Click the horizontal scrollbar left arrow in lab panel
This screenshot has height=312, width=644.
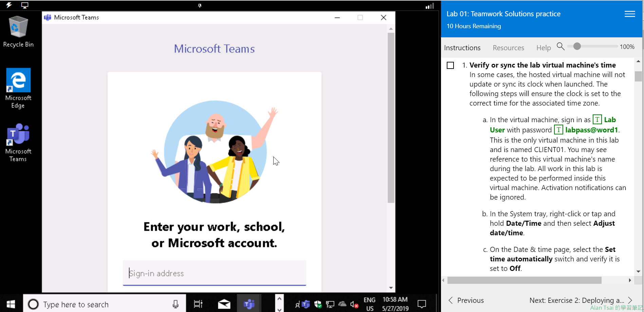coord(444,280)
